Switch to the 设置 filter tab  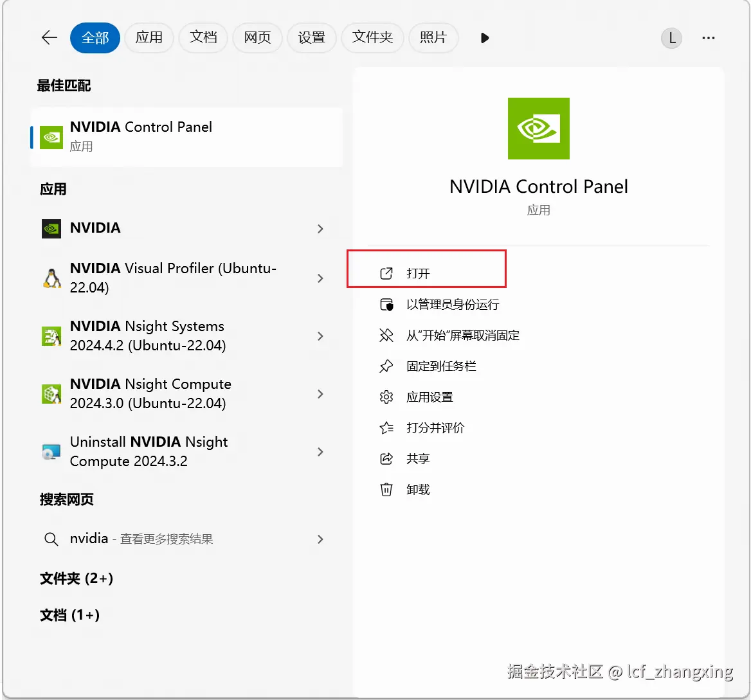pos(311,37)
